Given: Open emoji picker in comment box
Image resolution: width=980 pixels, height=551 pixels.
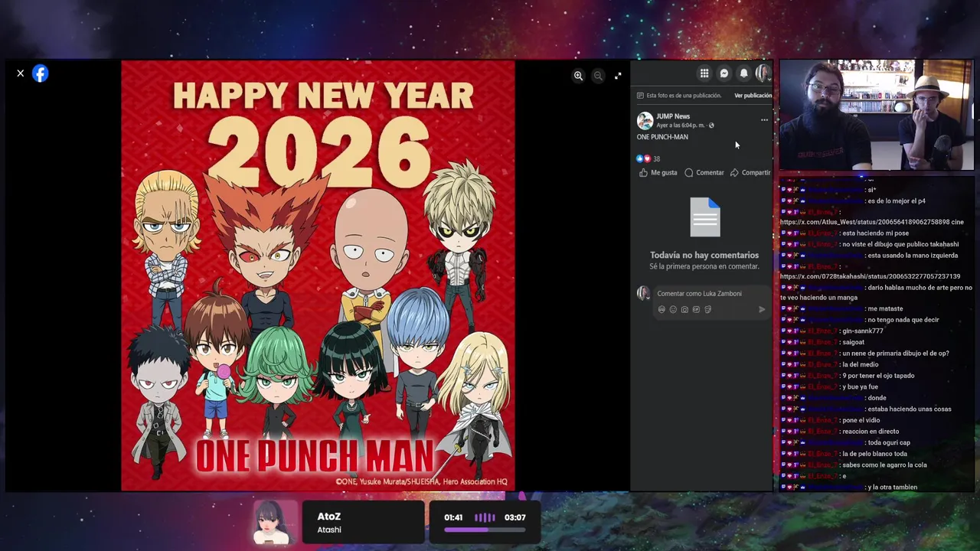Looking at the screenshot, I should pyautogui.click(x=673, y=309).
